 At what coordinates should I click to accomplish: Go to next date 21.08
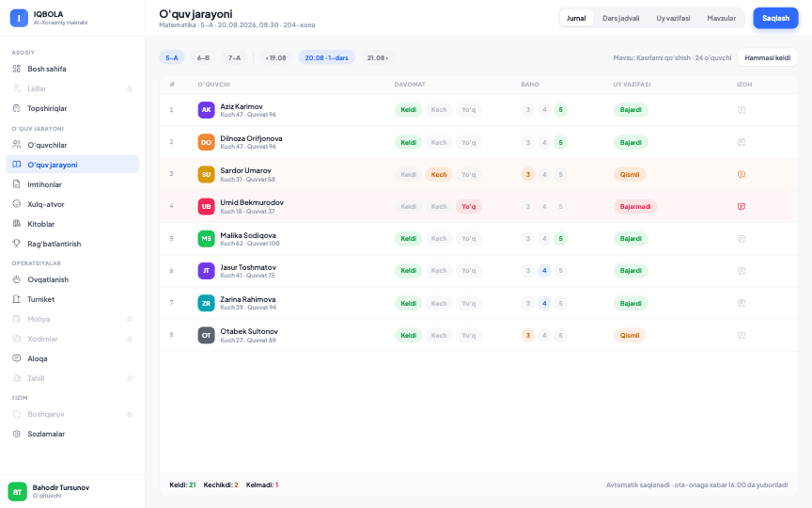coord(378,57)
